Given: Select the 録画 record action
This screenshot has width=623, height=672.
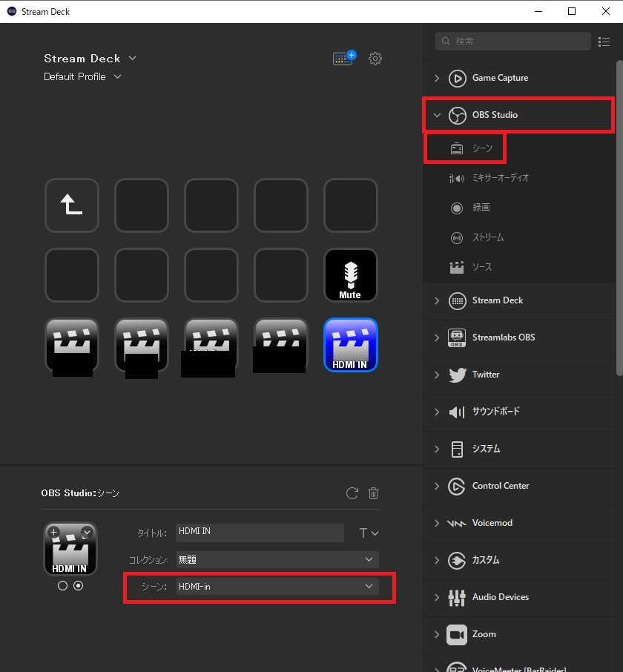Looking at the screenshot, I should click(470, 208).
